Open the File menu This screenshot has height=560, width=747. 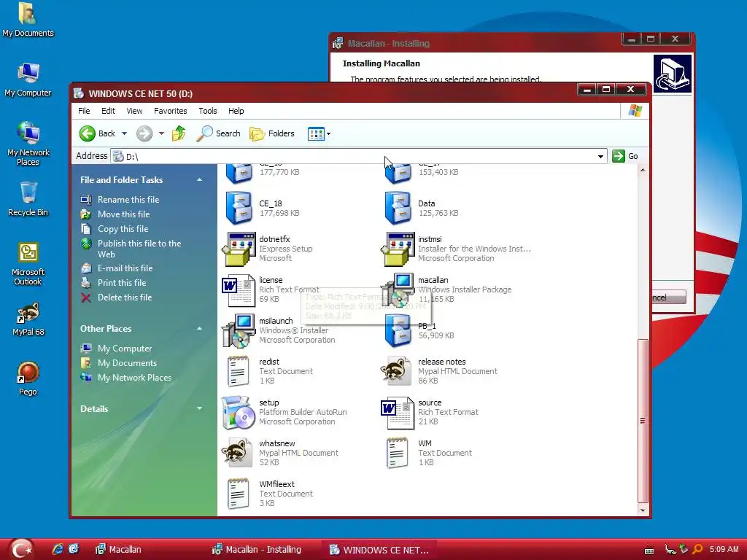click(85, 111)
